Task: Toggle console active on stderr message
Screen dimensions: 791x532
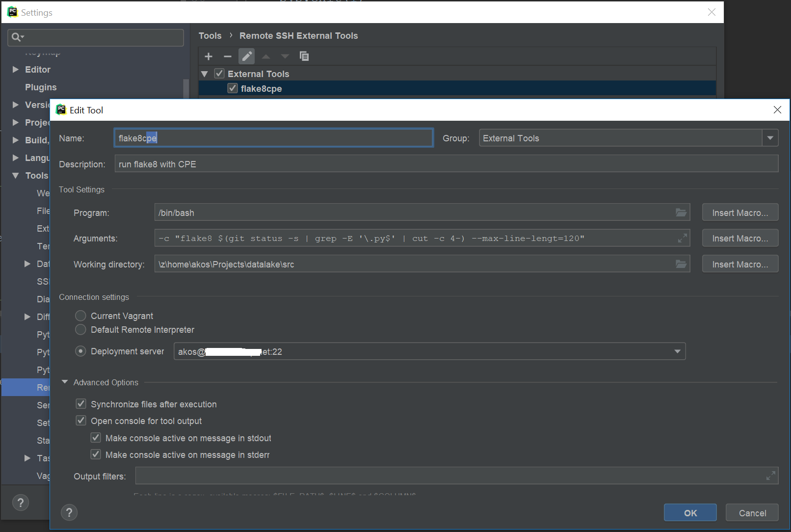Action: click(96, 454)
